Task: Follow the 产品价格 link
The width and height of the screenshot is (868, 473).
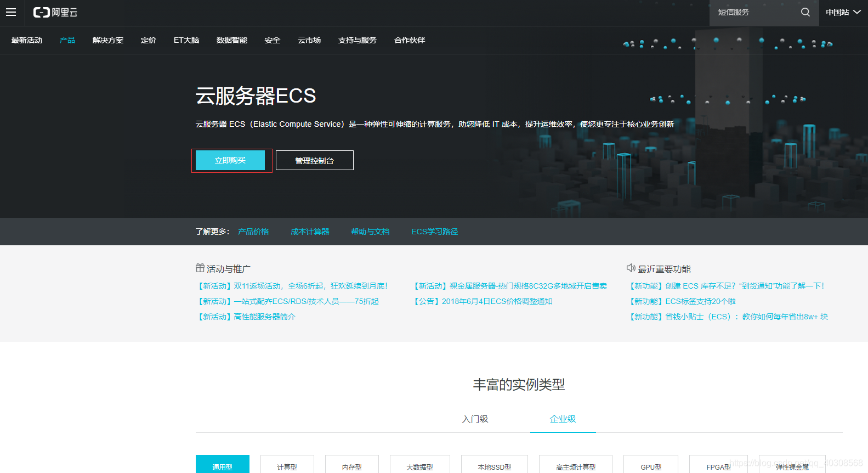Action: [x=253, y=232]
